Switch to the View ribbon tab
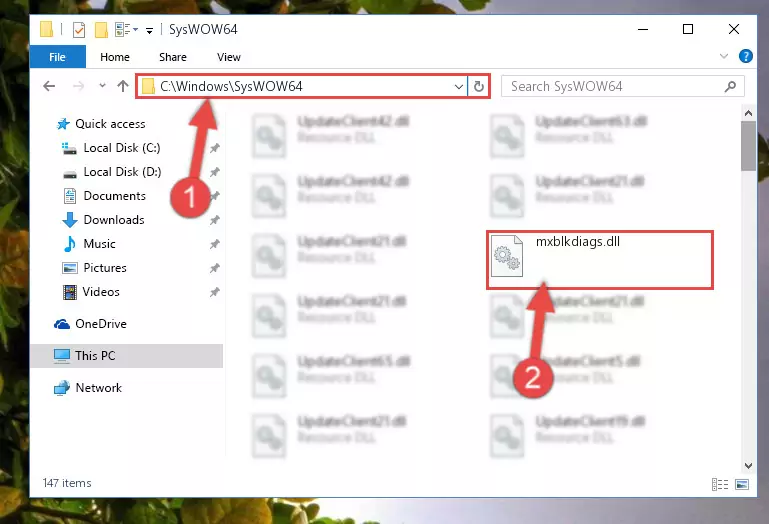 229,57
